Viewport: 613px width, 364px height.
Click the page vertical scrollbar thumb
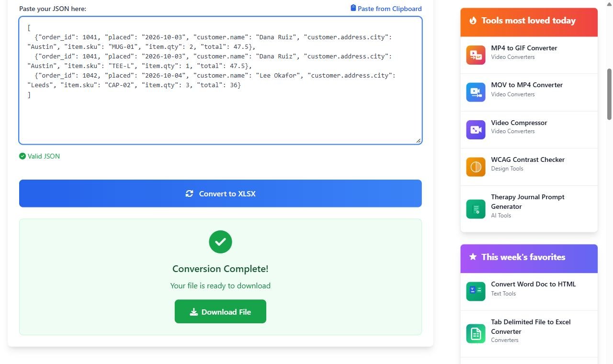609,94
